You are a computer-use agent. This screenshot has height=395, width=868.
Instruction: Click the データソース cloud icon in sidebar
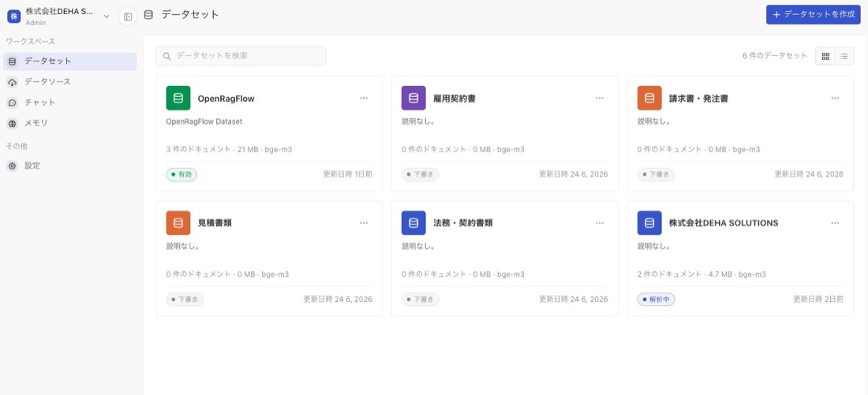pyautogui.click(x=12, y=82)
